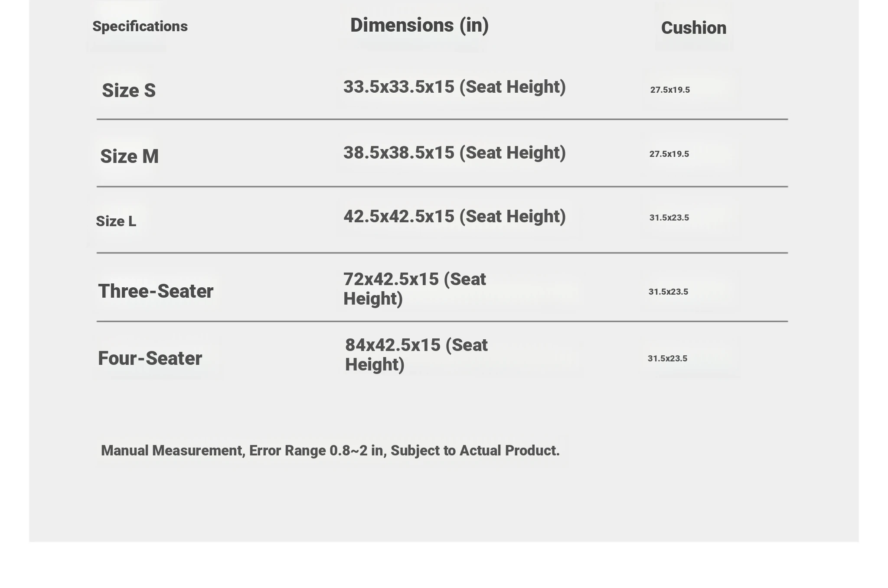Click the Size M row label
Screen dimensions: 888x588
(x=129, y=156)
